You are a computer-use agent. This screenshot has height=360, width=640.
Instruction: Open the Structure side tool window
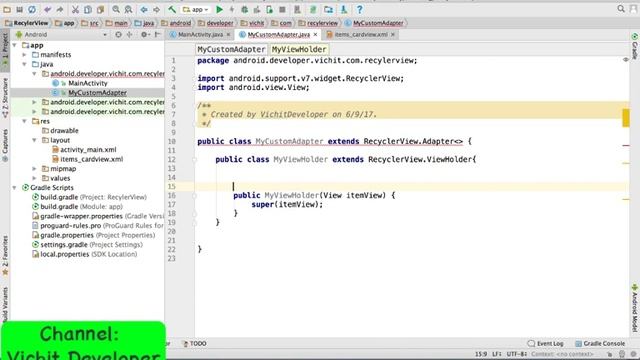coord(5,98)
